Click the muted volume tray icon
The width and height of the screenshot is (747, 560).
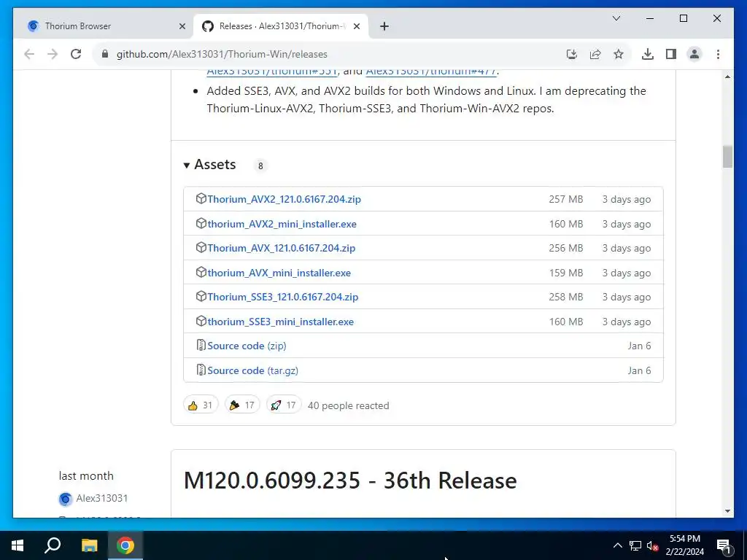pyautogui.click(x=653, y=545)
